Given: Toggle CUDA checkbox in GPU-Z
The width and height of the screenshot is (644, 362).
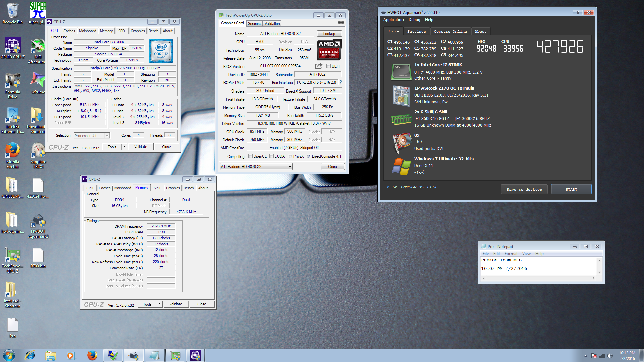Looking at the screenshot, I should point(271,156).
